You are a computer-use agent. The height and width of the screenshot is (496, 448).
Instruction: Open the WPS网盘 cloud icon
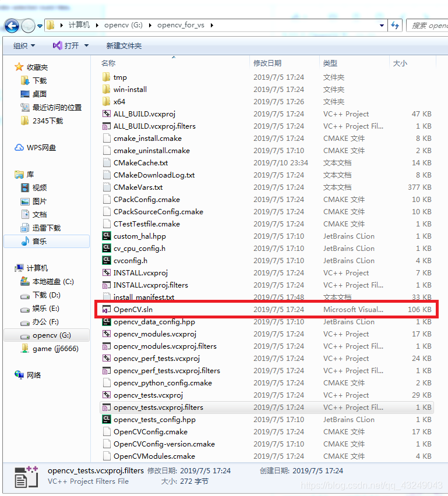[x=19, y=148]
